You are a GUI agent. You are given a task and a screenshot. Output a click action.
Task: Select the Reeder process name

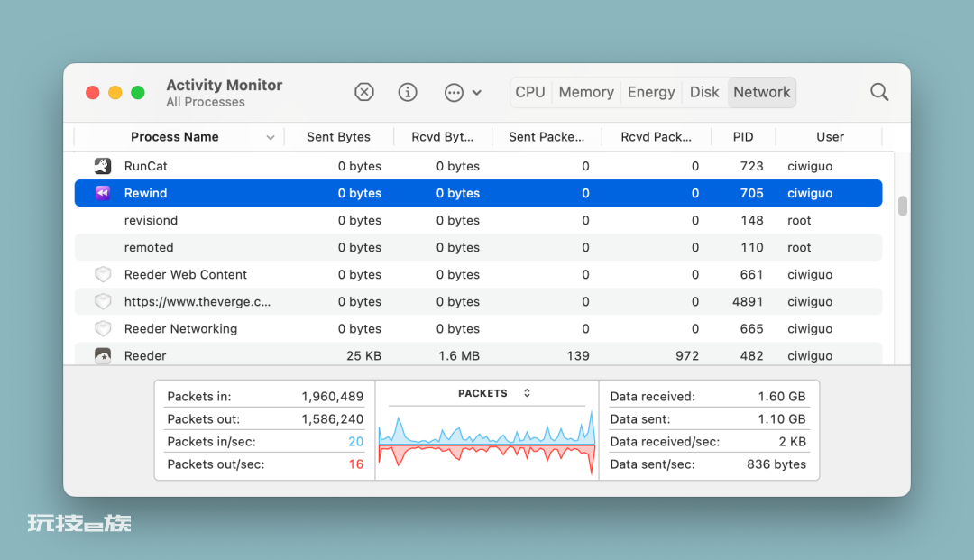tap(144, 355)
